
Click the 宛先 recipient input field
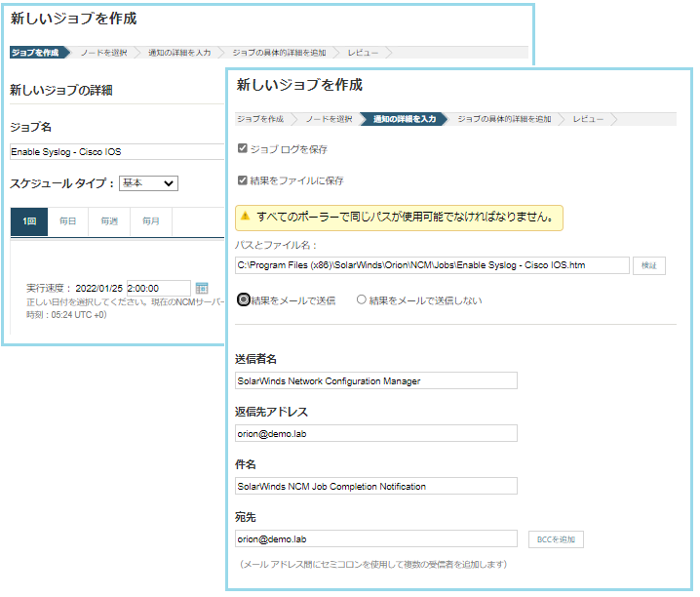376,538
